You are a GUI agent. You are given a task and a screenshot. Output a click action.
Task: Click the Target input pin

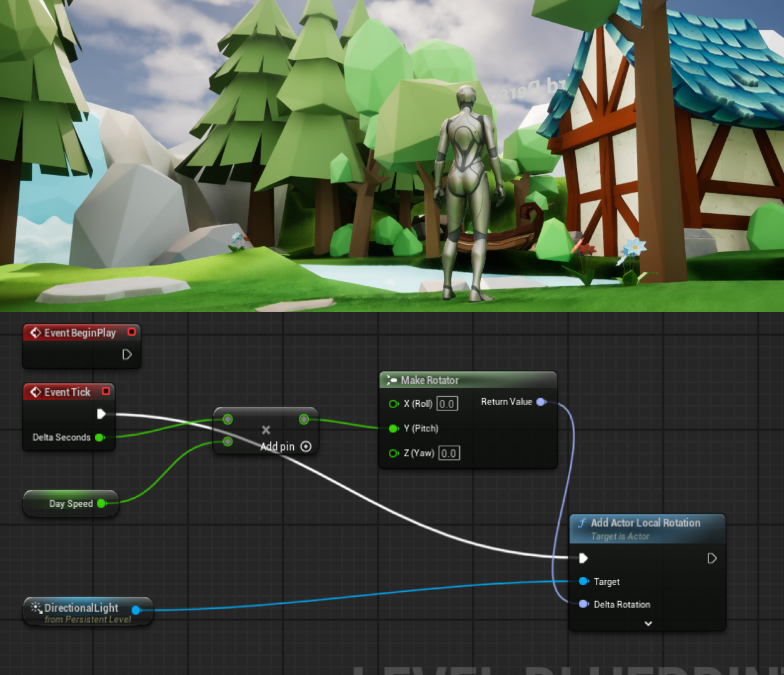coord(583,581)
